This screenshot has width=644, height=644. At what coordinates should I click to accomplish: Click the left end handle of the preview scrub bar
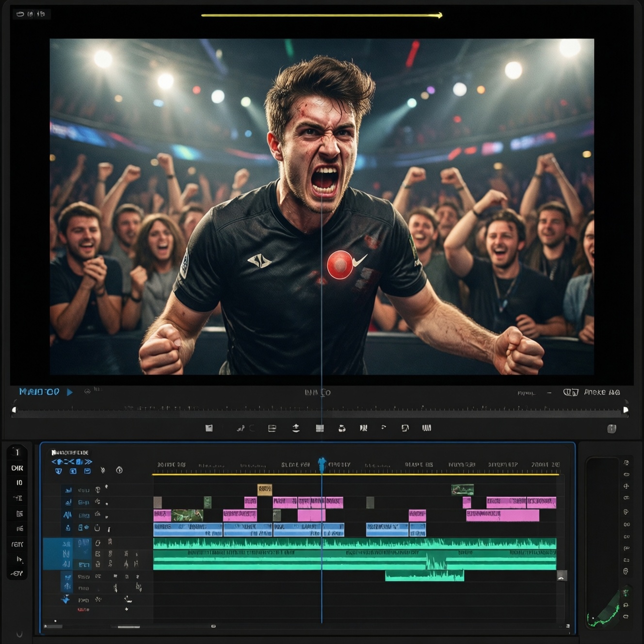[14, 410]
